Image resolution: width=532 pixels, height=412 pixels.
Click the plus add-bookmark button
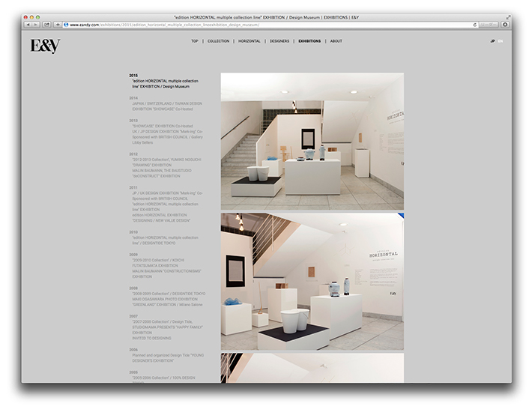tap(58, 25)
